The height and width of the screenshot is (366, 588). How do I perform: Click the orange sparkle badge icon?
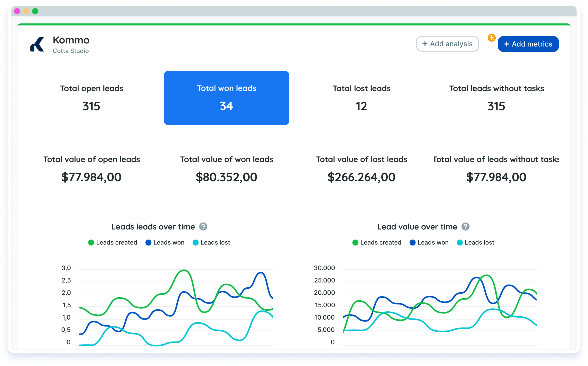point(491,38)
